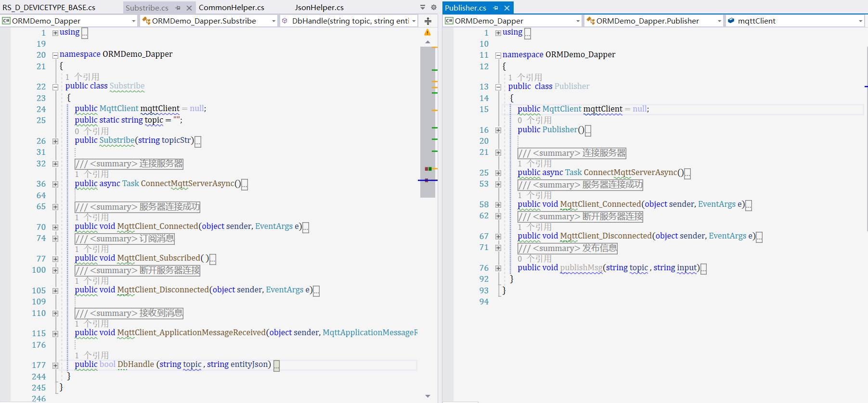
Task: Pin the Publisher.cs tab
Action: coord(496,8)
